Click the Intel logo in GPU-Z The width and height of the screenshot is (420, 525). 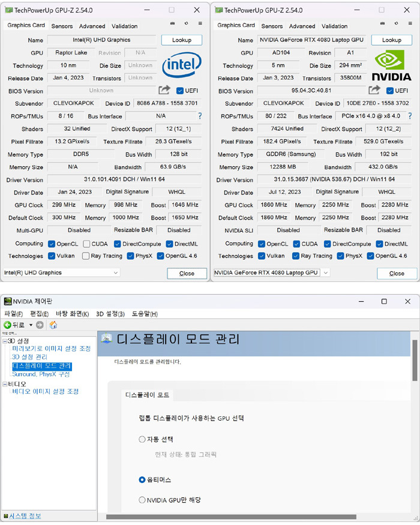click(x=182, y=64)
